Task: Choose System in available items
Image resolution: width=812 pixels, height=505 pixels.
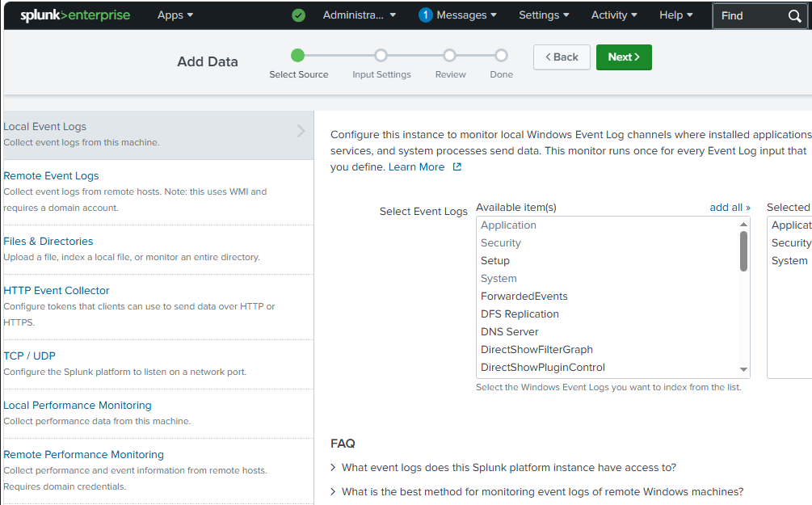Action: tap(608, 279)
